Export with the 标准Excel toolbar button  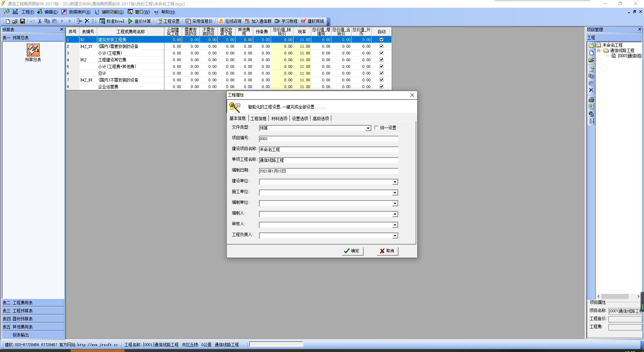click(112, 21)
